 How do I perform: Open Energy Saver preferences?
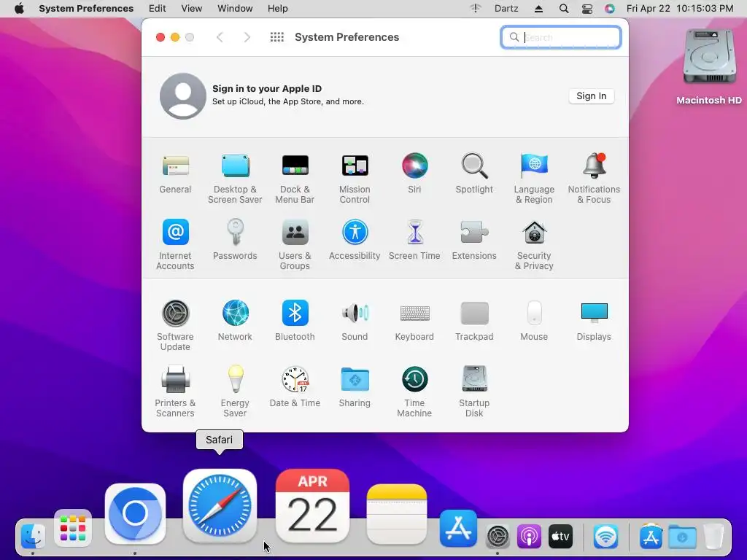pyautogui.click(x=235, y=392)
